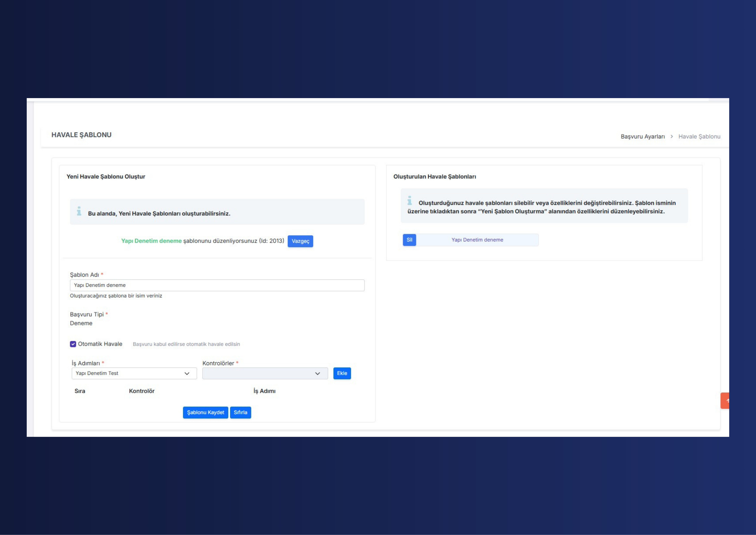Click the Ekle add button
This screenshot has height=535, width=756.
tap(342, 373)
